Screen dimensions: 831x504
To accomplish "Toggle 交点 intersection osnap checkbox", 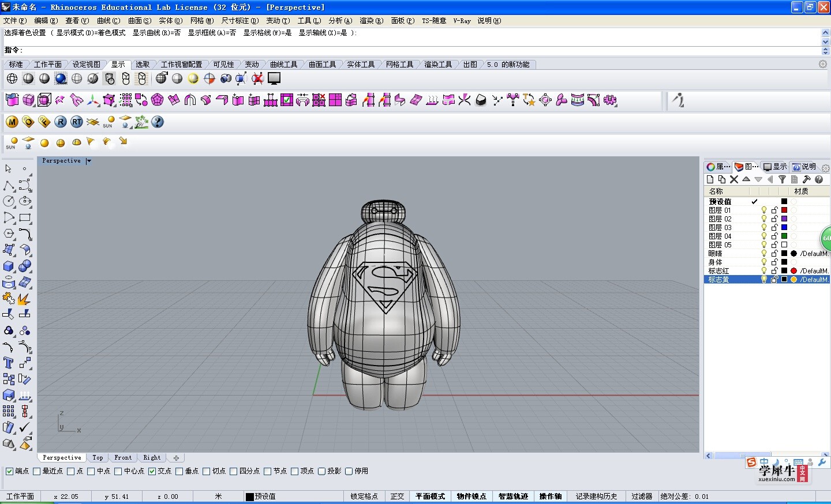I will 152,471.
